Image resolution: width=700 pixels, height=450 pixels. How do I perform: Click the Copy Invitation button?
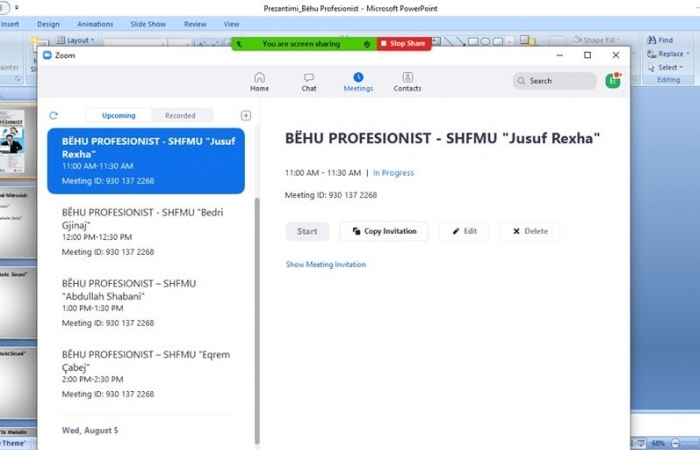[384, 231]
